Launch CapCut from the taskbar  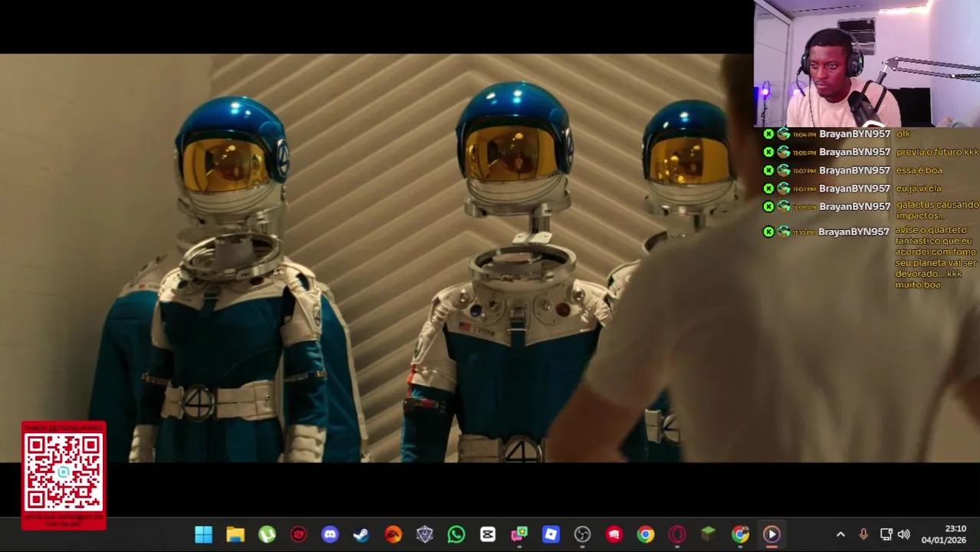click(x=488, y=534)
